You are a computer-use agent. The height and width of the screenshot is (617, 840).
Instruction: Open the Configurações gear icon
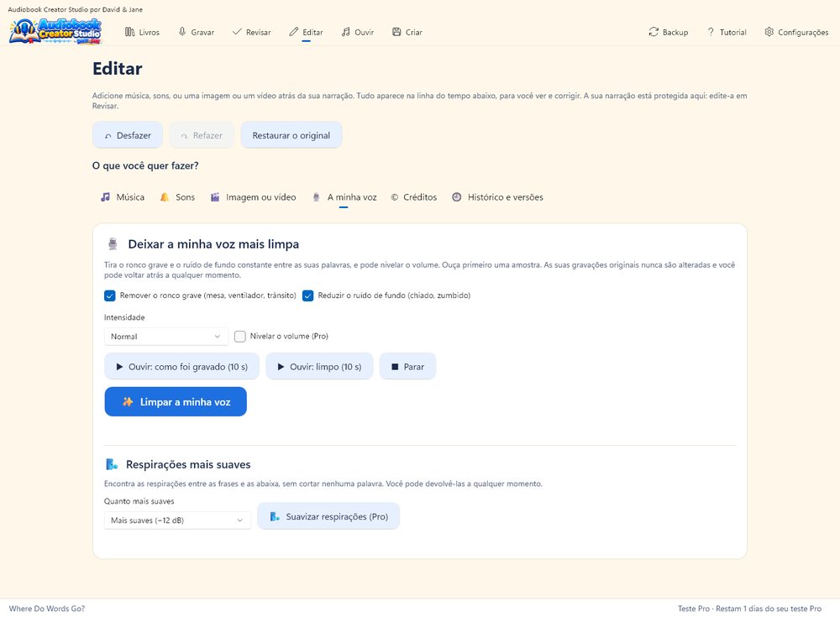click(769, 32)
